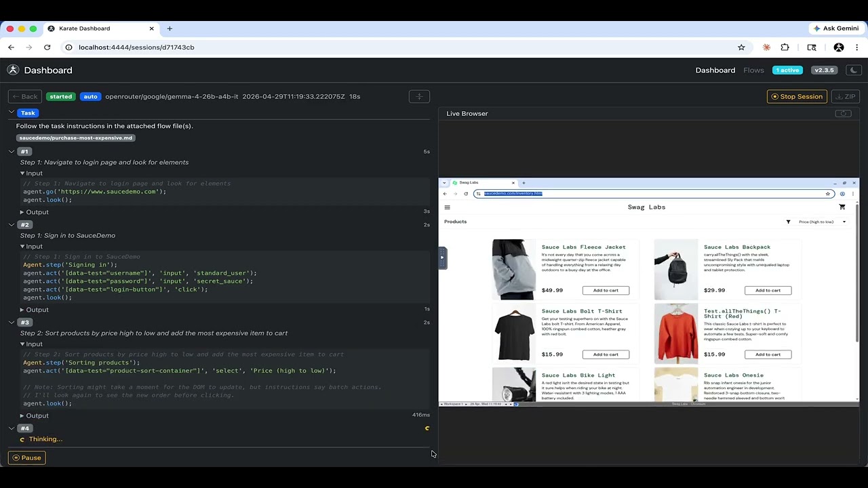Go Back to sessions list
The image size is (868, 488).
point(24,96)
